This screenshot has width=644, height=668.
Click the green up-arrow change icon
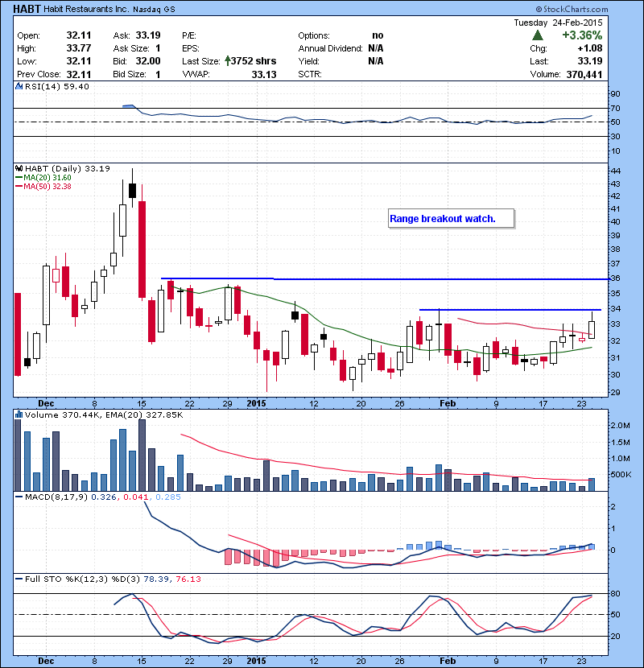click(x=538, y=35)
